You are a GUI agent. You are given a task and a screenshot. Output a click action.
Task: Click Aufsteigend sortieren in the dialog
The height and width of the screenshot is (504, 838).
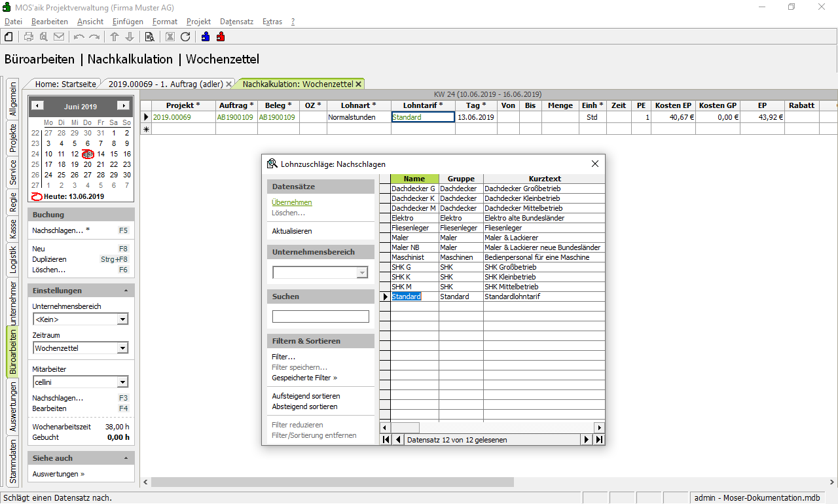(x=306, y=396)
